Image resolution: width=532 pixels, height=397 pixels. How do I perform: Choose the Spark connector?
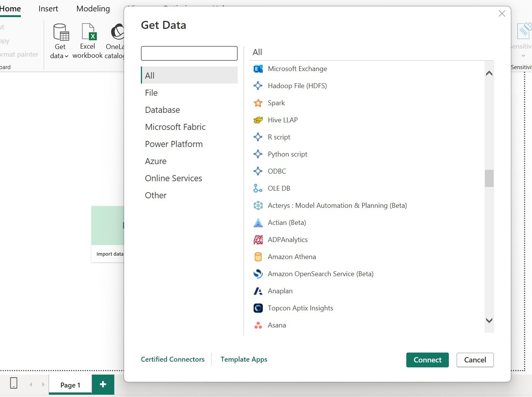click(x=276, y=103)
